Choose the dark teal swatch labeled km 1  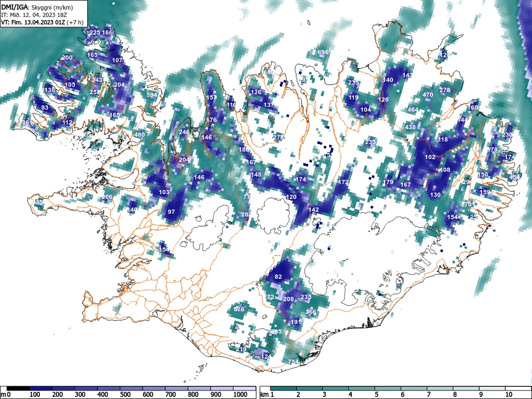pos(284,388)
